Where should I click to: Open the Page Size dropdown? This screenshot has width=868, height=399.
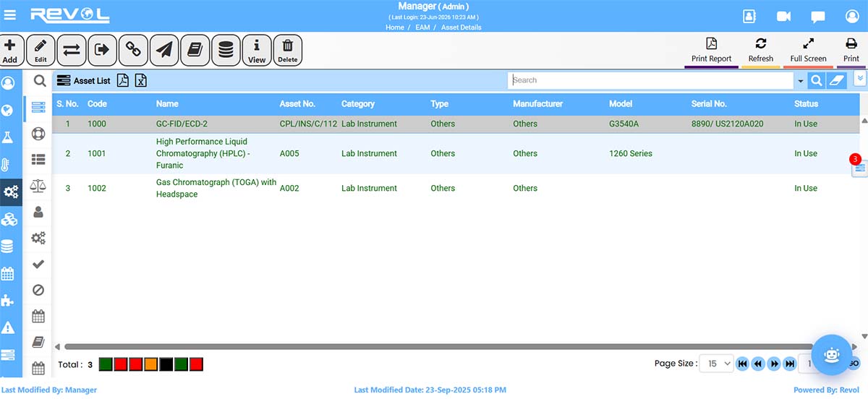coord(716,364)
